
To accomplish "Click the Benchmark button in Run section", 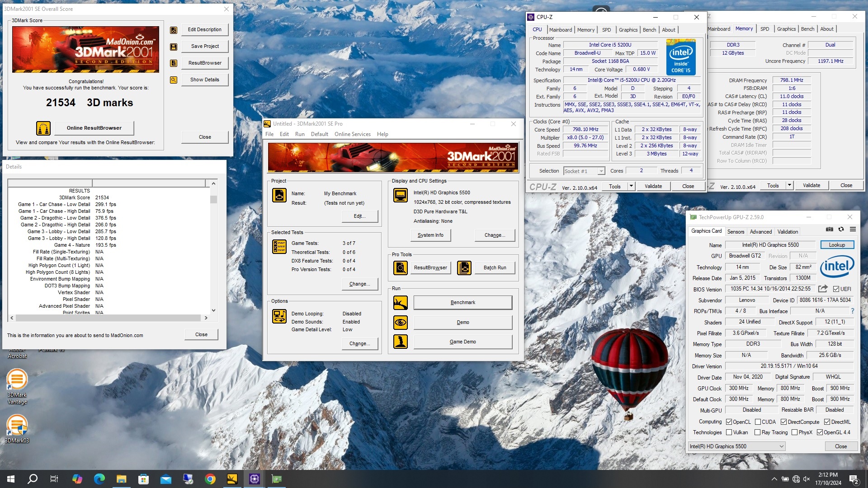I will coord(462,303).
